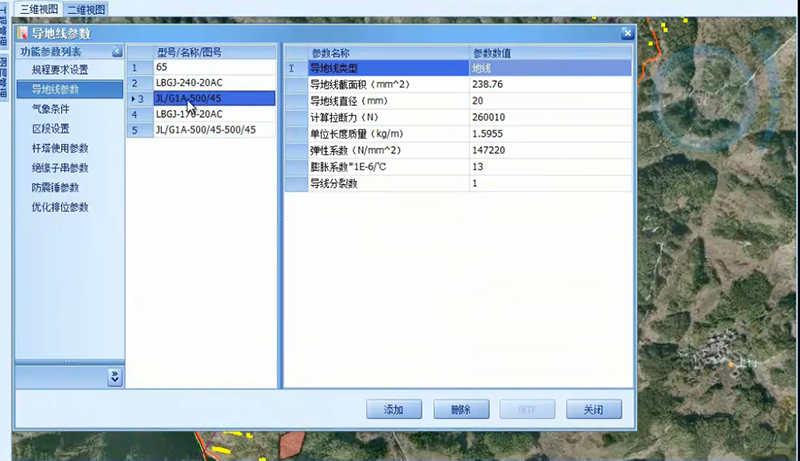Viewport: 800px width, 461px height.
Task: Expand the bottom-left panel chevron button
Action: click(114, 376)
